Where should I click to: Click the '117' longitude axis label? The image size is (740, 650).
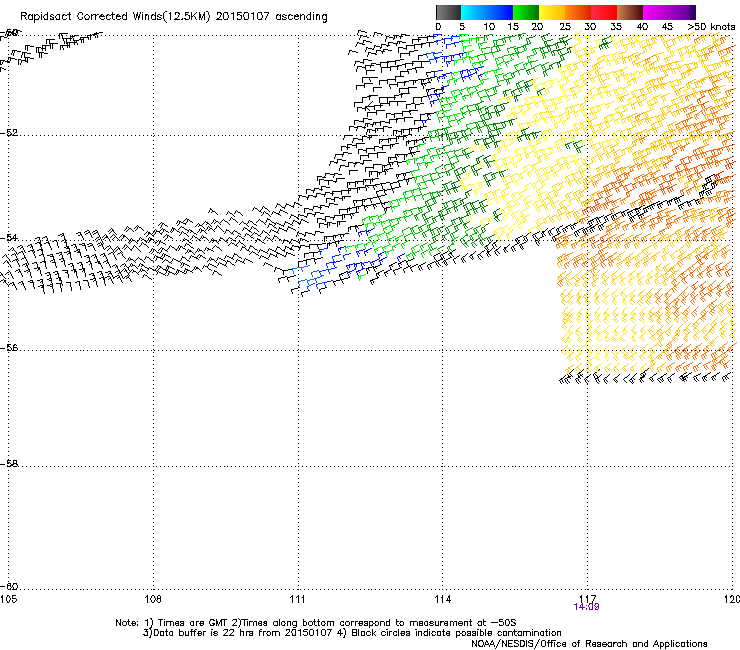[588, 599]
